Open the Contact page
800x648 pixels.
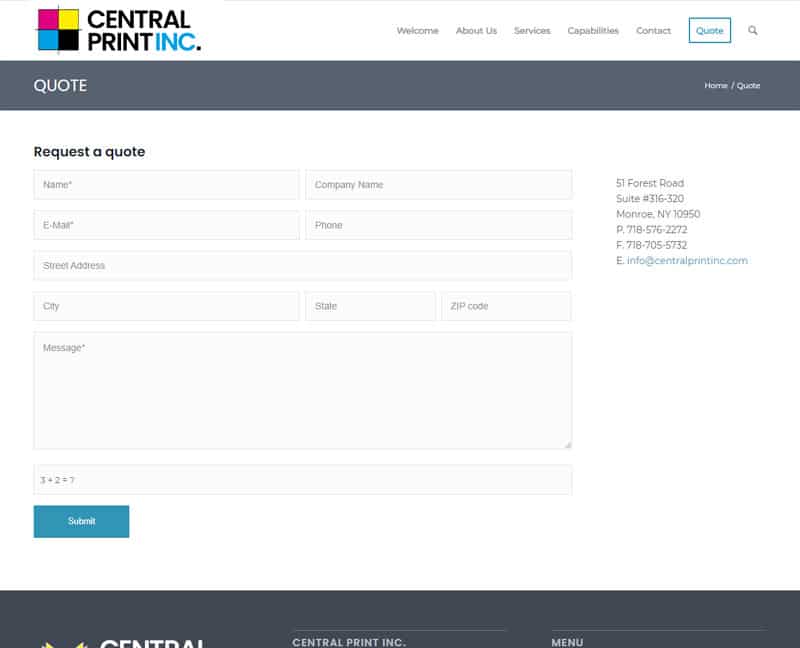(653, 31)
